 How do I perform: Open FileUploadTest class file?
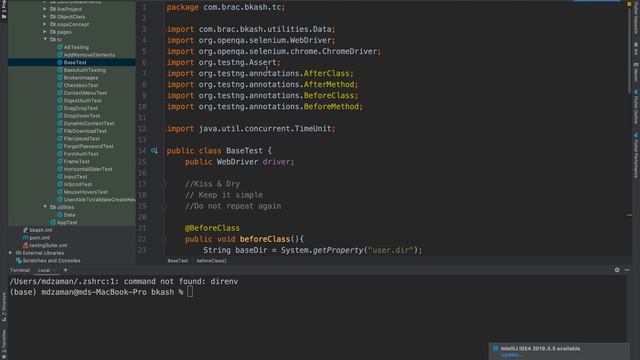coord(82,139)
